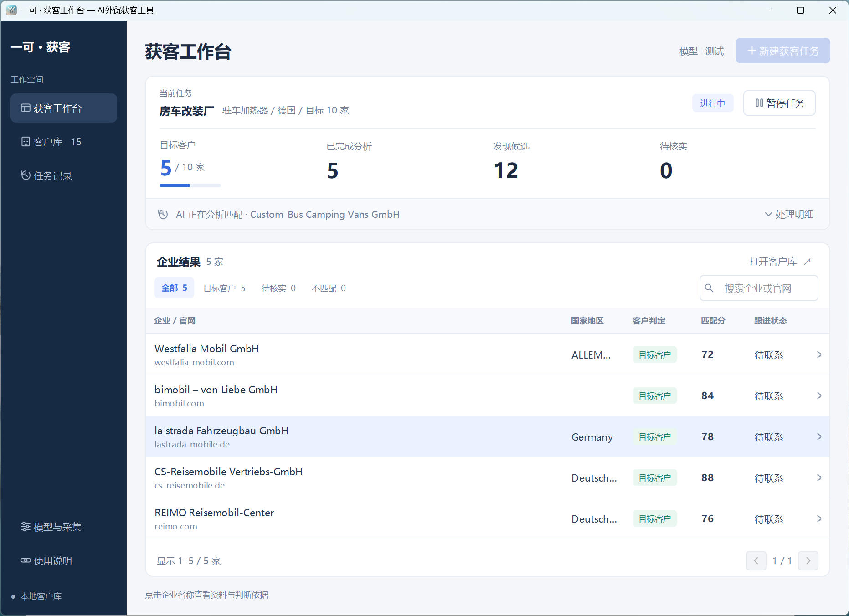Click the pause icon in 暂停任务
Image resolution: width=849 pixels, height=616 pixels.
pyautogui.click(x=759, y=103)
